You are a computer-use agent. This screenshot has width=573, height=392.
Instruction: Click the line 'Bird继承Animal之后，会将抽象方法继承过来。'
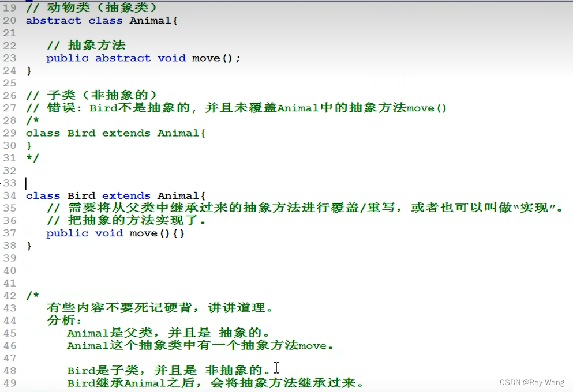click(215, 383)
